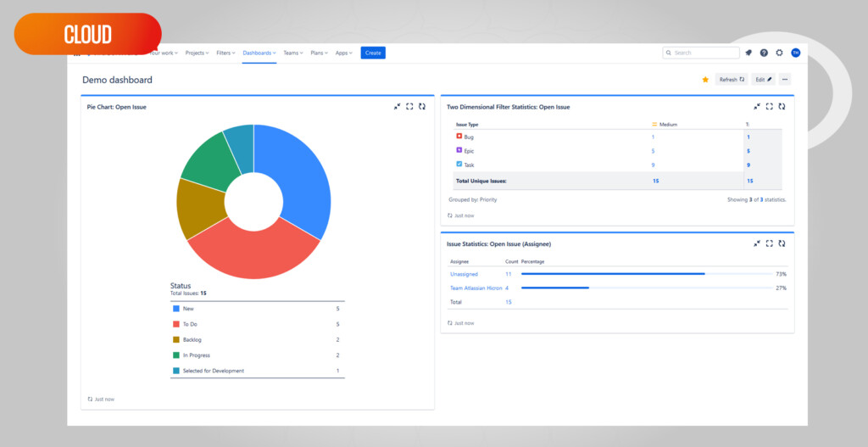
Task: Open the Apps dropdown in navigation
Action: pos(343,53)
